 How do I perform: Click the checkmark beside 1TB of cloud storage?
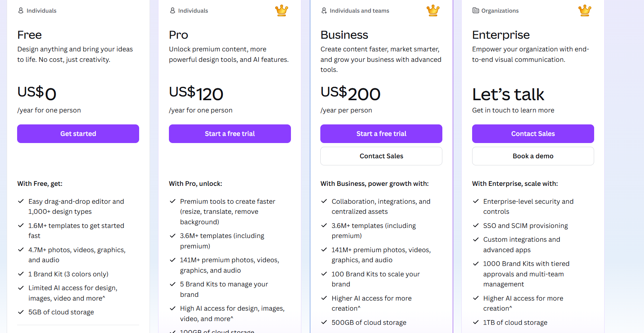[476, 322]
